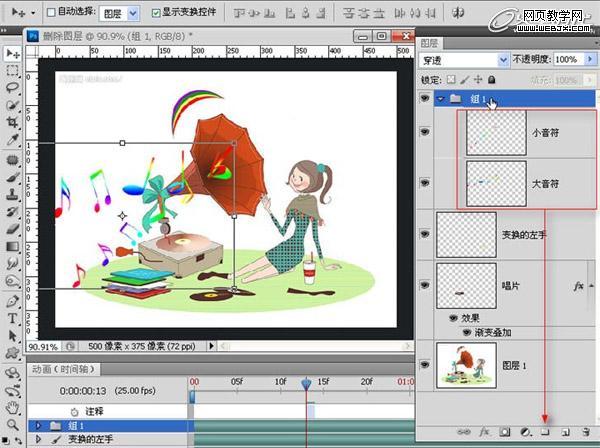Select the Move tool in toolbox

[x=13, y=53]
